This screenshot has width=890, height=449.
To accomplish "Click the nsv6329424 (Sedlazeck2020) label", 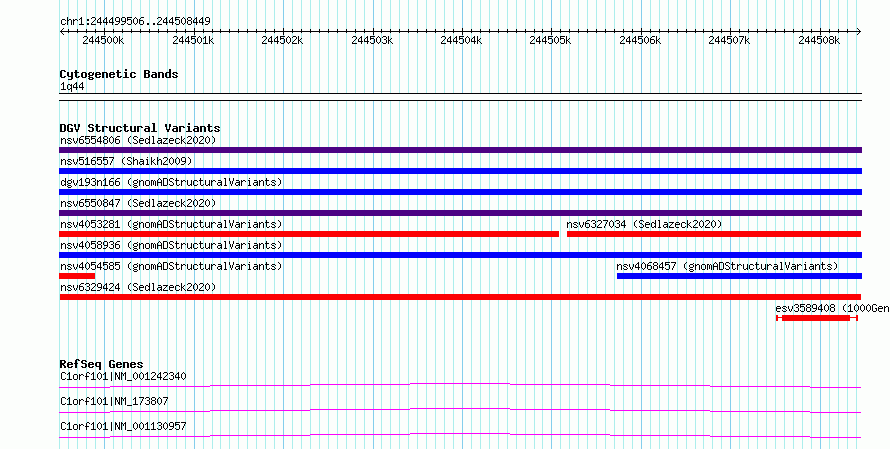I will click(138, 287).
